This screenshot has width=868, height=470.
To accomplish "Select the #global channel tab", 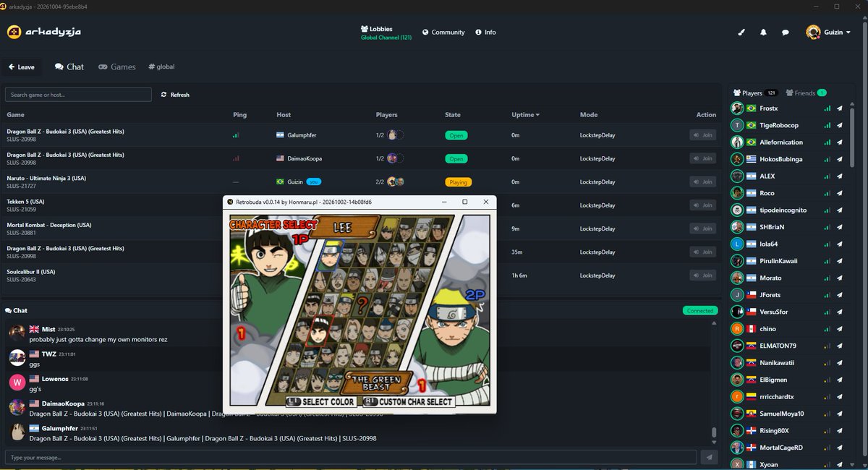I will (161, 67).
